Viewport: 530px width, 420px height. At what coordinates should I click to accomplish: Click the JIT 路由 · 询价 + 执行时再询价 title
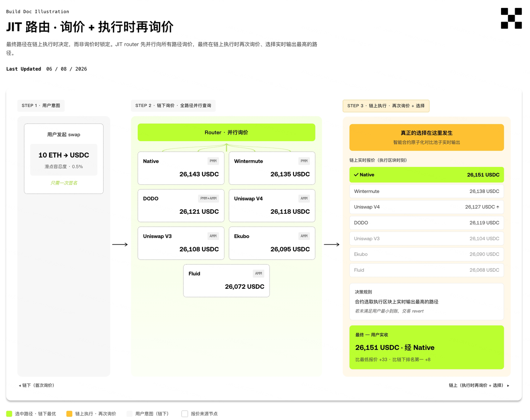[x=90, y=27]
